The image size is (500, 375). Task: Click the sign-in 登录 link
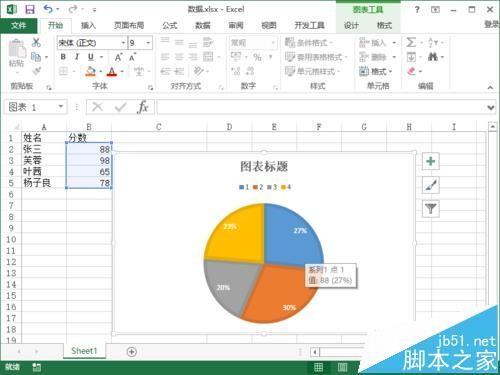(492, 24)
